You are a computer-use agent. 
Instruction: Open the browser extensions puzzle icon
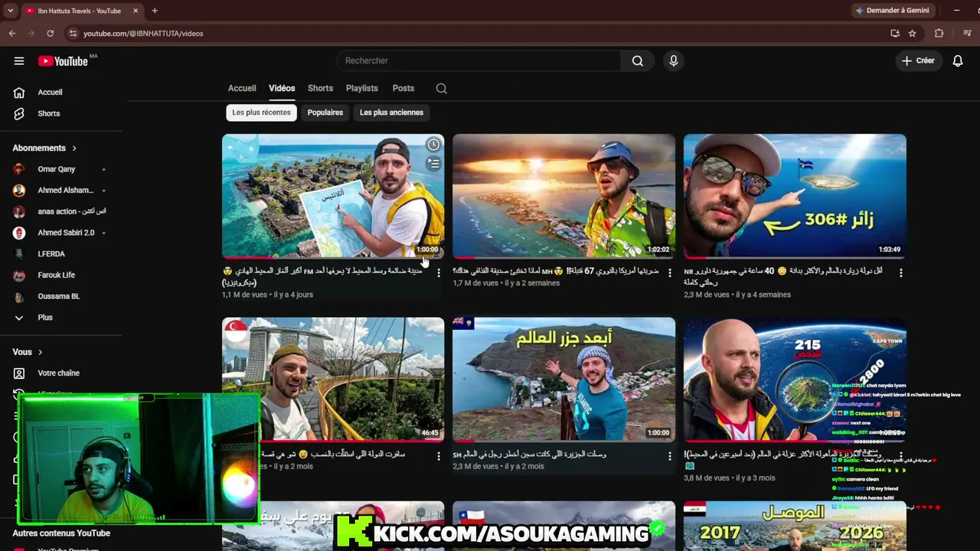pos(939,34)
